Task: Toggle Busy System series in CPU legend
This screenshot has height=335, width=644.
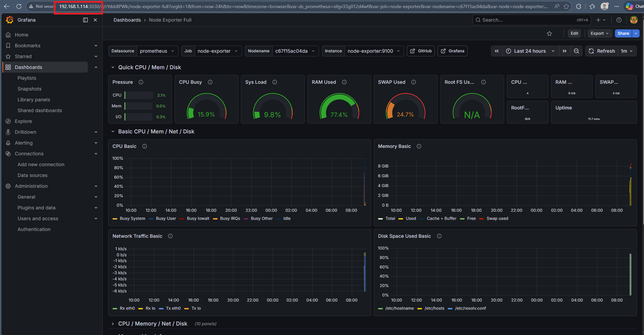Action: coord(132,218)
